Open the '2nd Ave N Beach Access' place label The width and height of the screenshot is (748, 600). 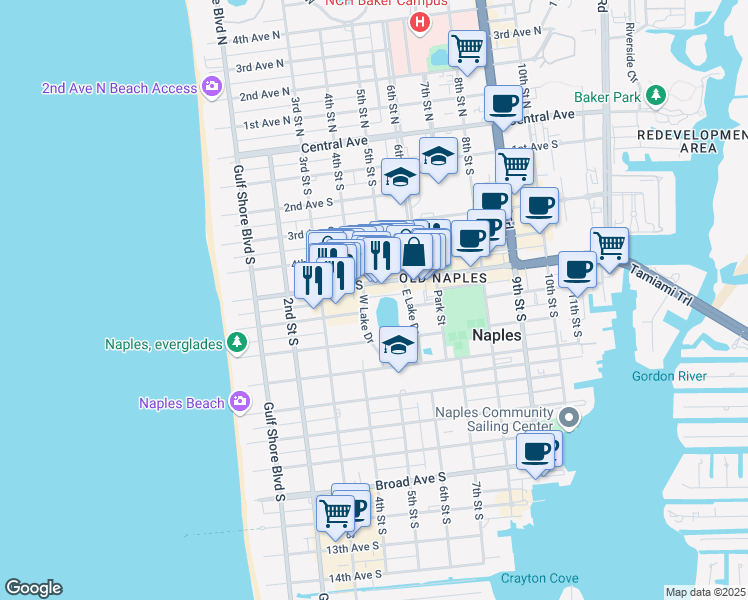pyautogui.click(x=119, y=88)
